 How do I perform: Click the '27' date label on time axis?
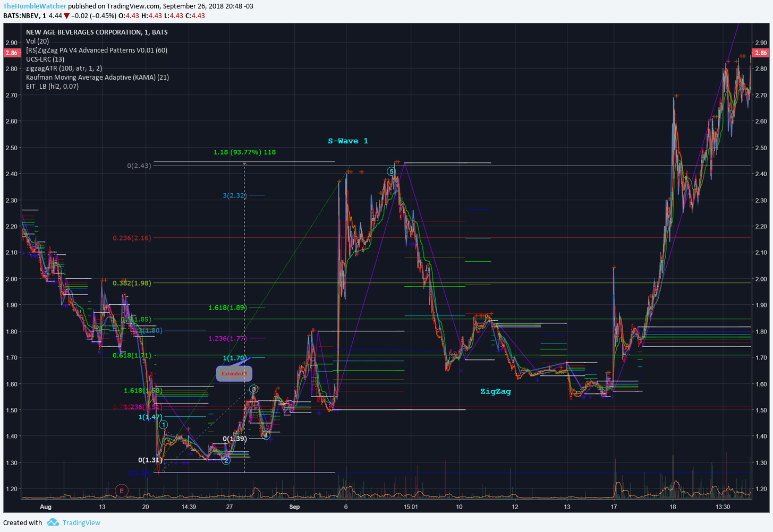click(230, 507)
